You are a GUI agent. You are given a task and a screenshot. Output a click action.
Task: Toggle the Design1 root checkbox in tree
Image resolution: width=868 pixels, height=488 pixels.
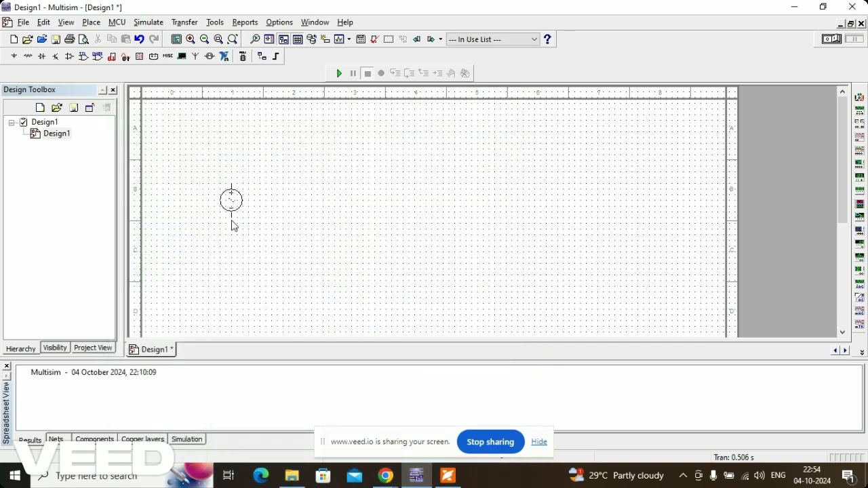(24, 122)
